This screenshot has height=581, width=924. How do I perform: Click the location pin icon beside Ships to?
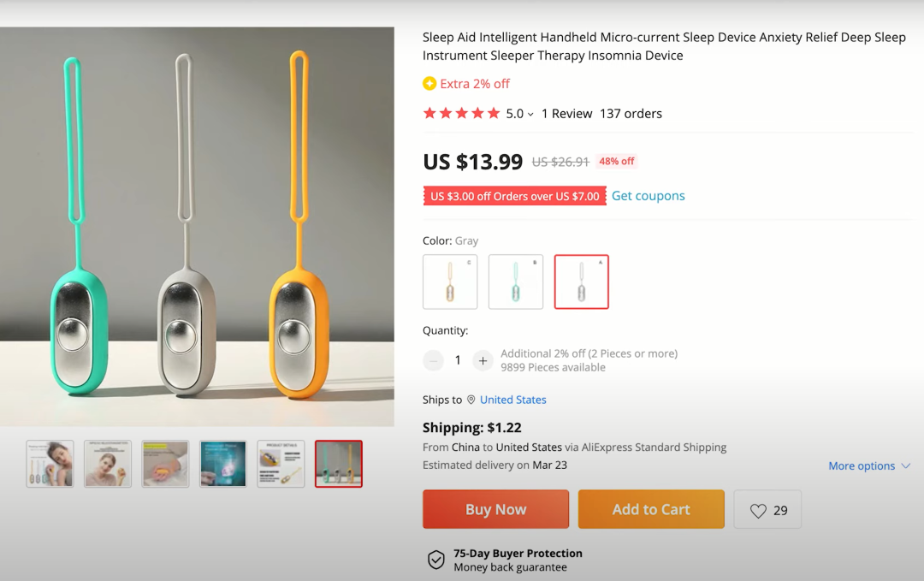click(471, 400)
